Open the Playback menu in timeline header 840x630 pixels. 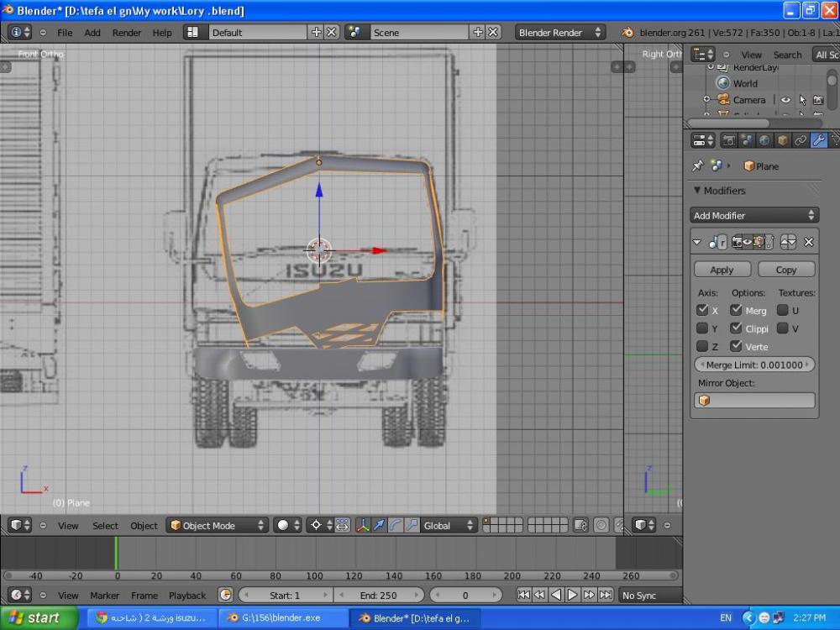(x=186, y=595)
